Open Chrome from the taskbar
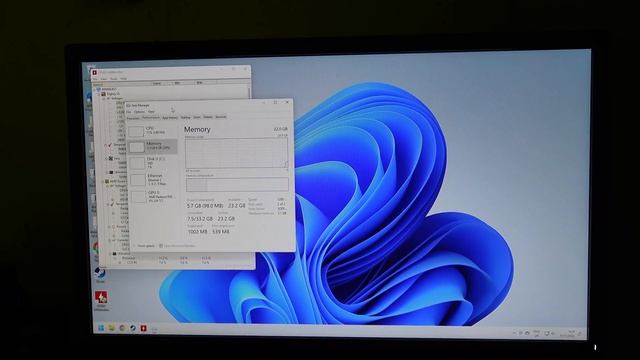 tap(122, 328)
